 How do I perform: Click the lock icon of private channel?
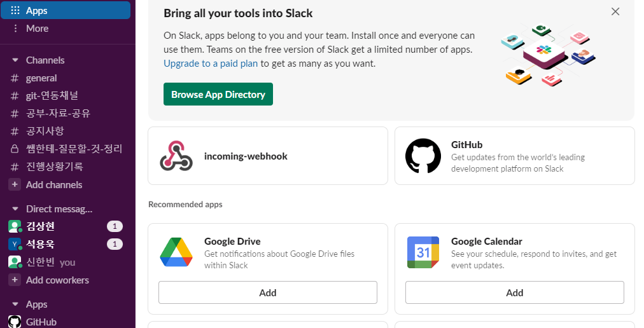pos(15,149)
